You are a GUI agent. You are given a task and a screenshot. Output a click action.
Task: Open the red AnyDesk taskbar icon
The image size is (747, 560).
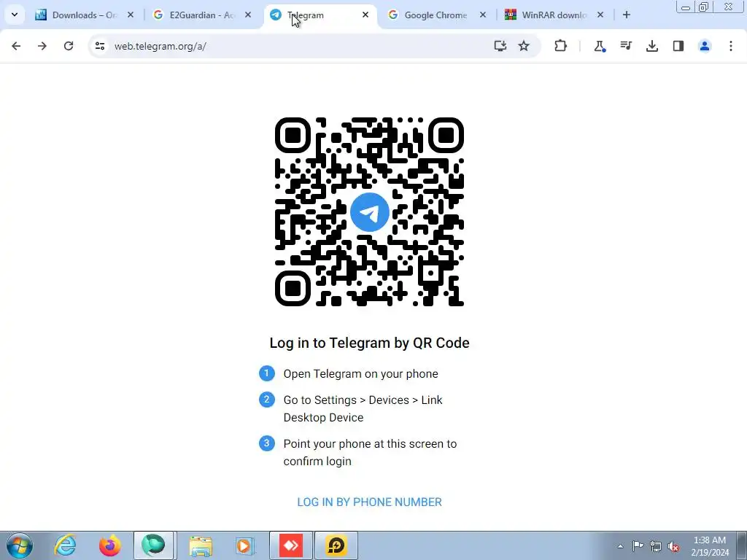click(x=291, y=545)
